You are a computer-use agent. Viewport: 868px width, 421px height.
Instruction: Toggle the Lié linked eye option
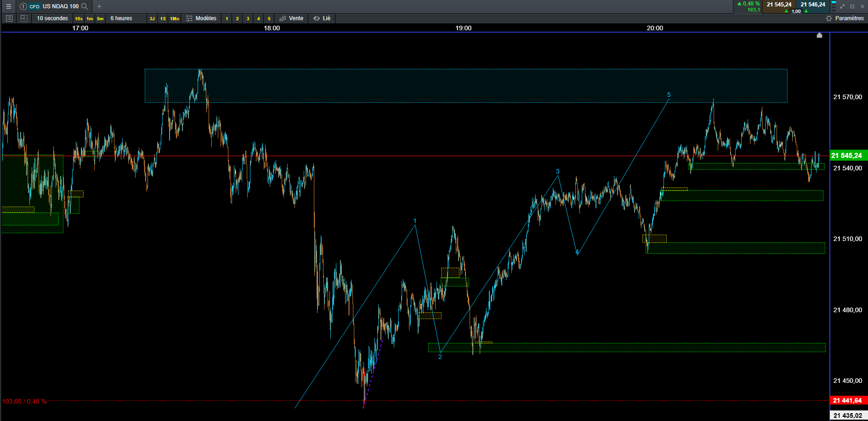pos(322,18)
